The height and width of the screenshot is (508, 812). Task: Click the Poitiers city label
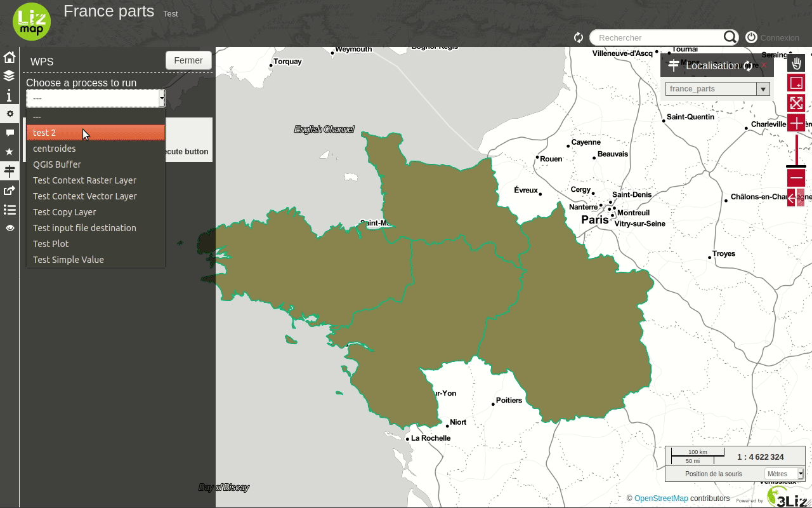tap(509, 400)
